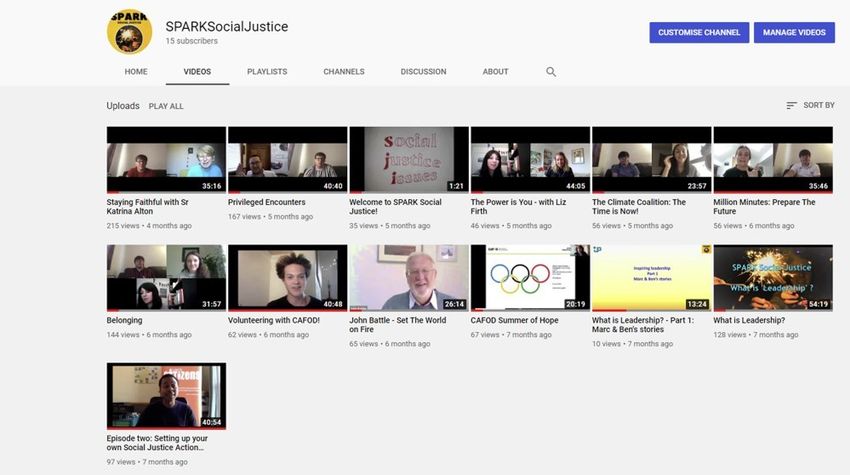Click Welcome to SPARK Social Justice title

[395, 207]
